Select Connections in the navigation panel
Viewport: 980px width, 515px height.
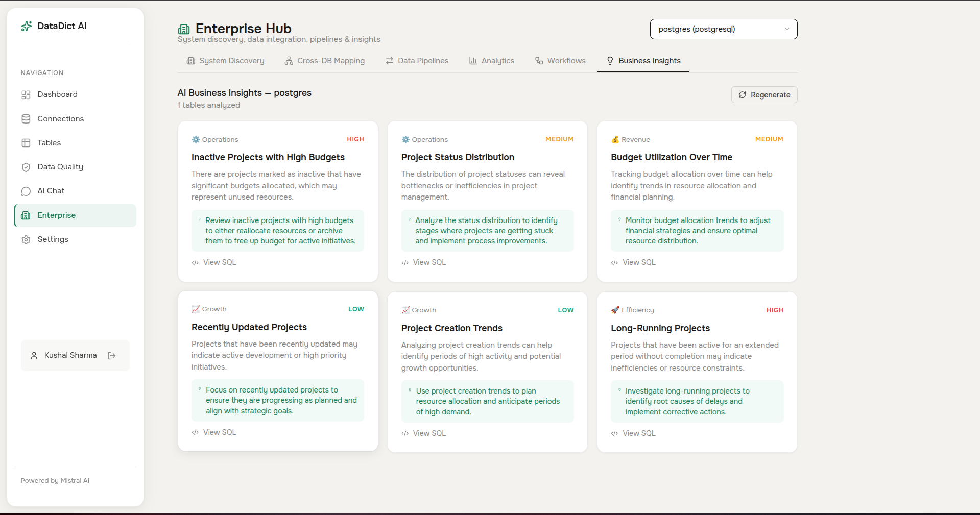click(60, 118)
